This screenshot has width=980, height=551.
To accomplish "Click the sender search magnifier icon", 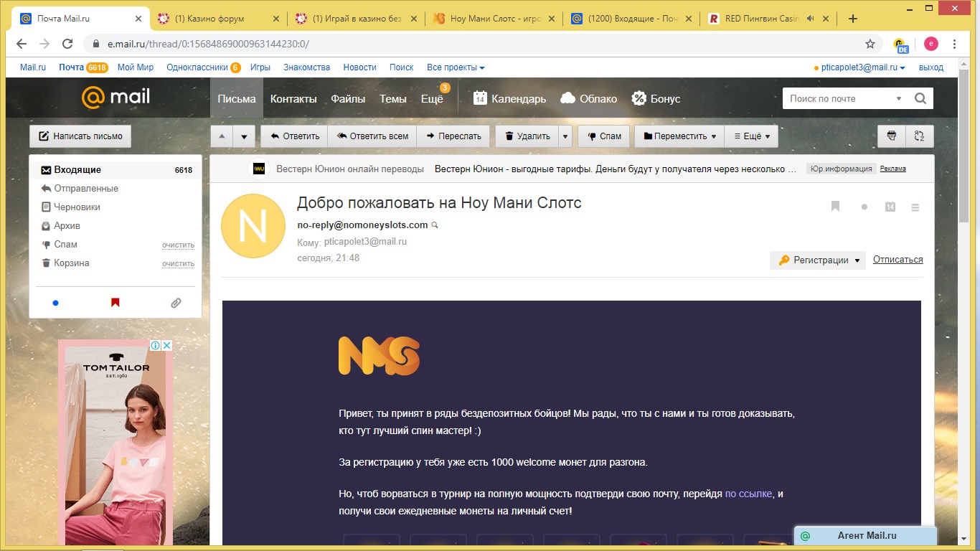I will click(434, 225).
